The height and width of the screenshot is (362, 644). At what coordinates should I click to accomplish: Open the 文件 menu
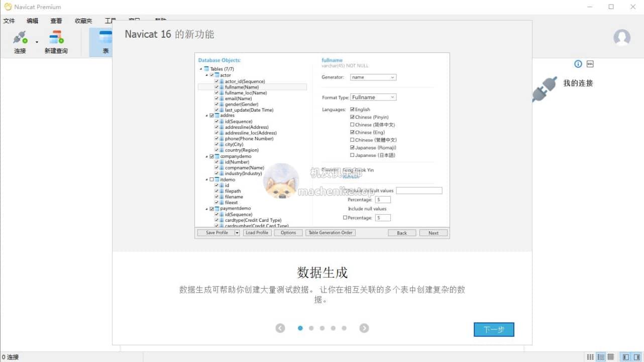[x=10, y=21]
